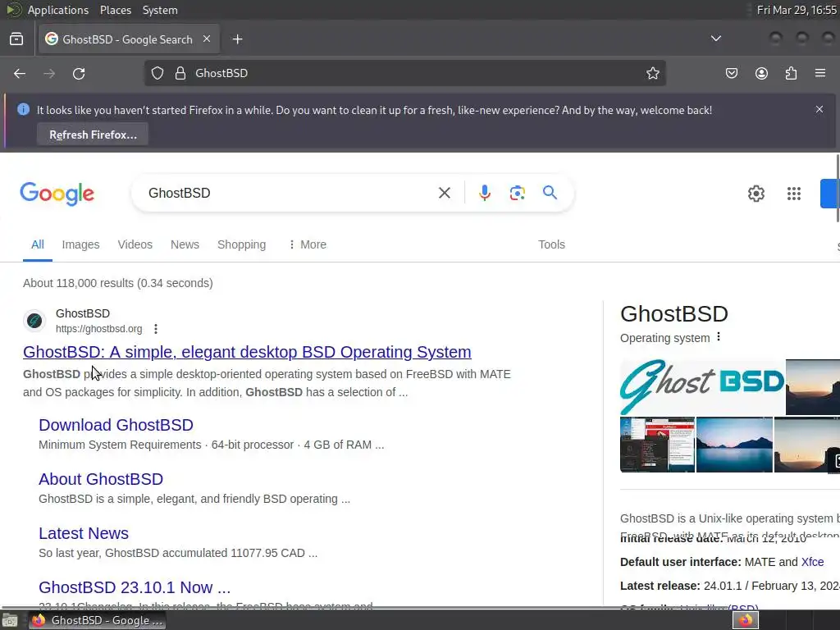Click the page vertical scrollbar

(x=838, y=188)
